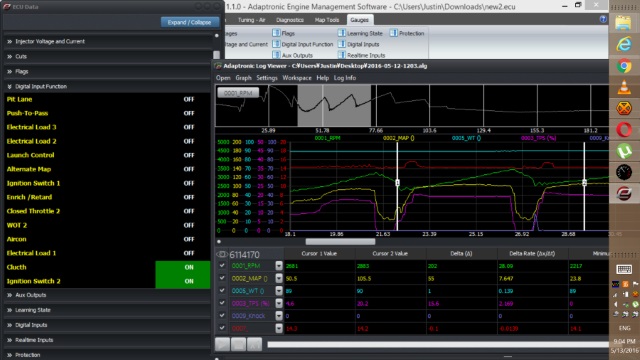Screen dimensions: 640x360
Task: Open the Flags gauge icon in ribbon
Action: click(276, 33)
